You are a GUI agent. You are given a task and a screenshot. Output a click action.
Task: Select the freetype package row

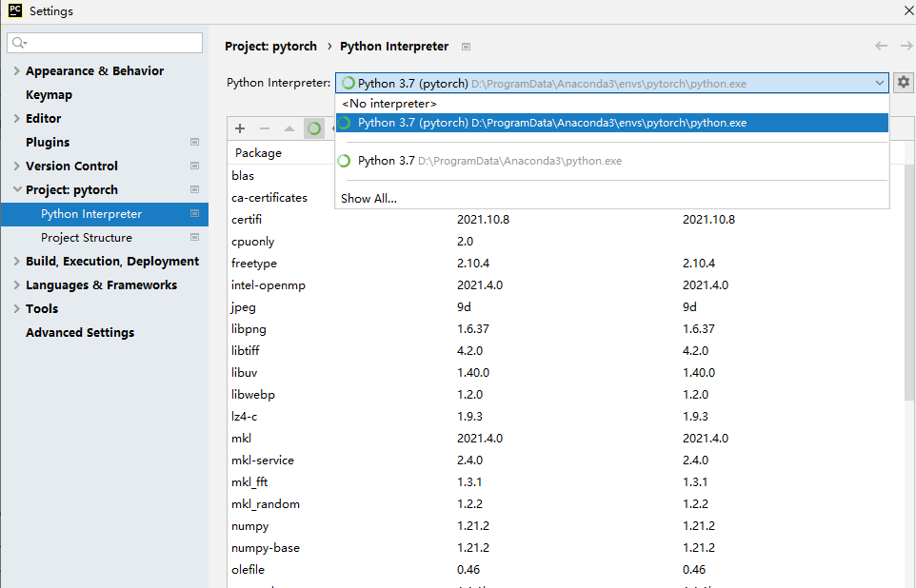click(x=566, y=264)
